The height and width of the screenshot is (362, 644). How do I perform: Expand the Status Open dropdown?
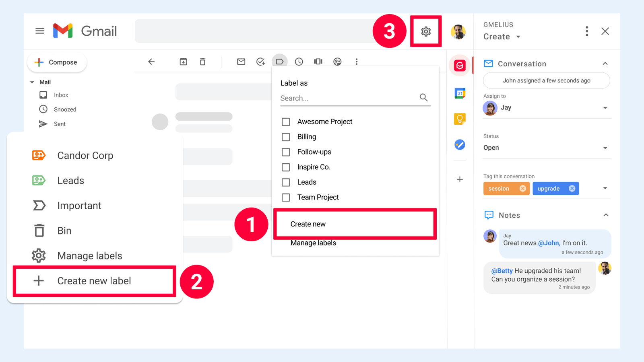tap(605, 148)
